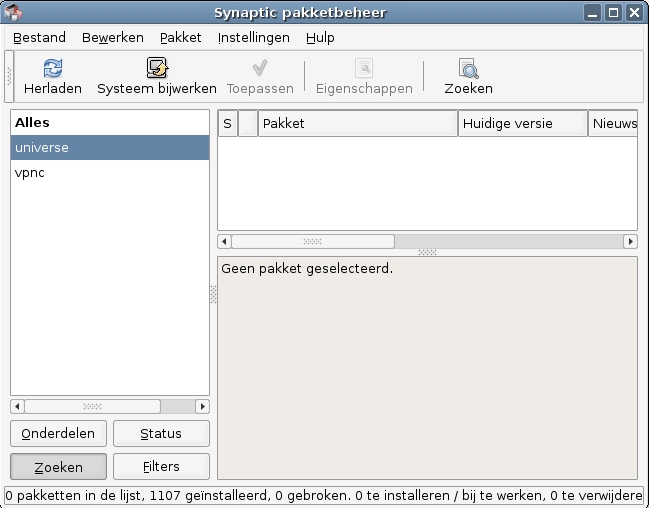Click right arrow of package list scrollbar
This screenshot has width=649, height=508.
point(630,241)
